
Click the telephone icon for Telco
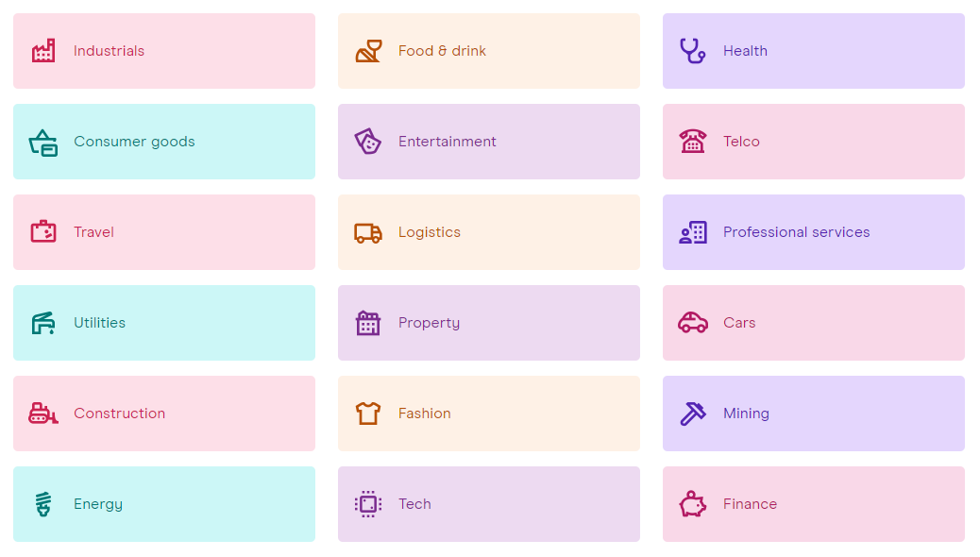click(x=692, y=142)
